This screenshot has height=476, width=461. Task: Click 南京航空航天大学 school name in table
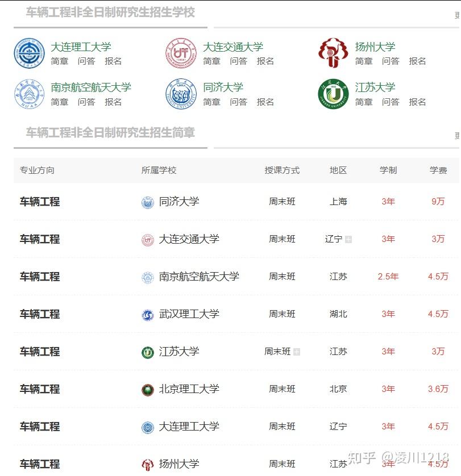(x=199, y=277)
